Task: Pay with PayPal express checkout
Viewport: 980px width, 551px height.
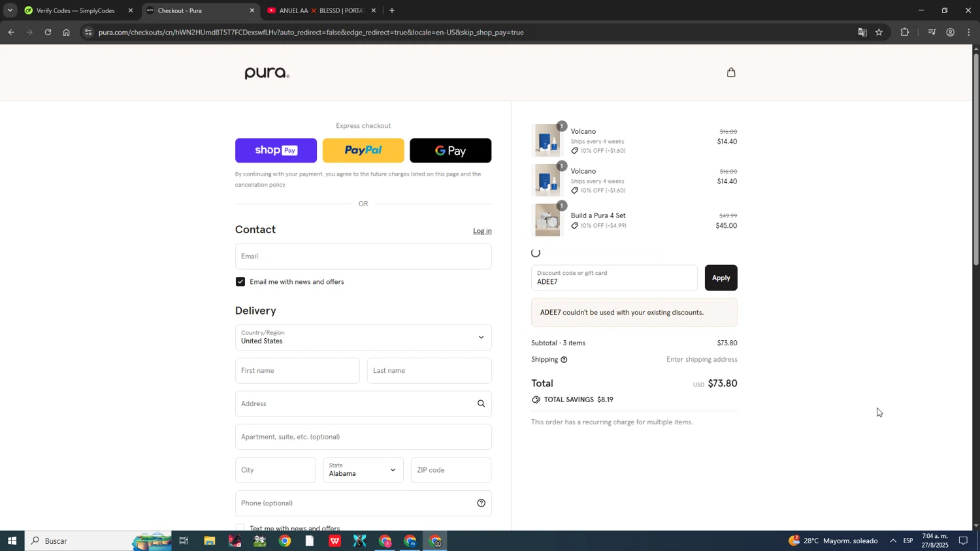Action: coord(363,151)
